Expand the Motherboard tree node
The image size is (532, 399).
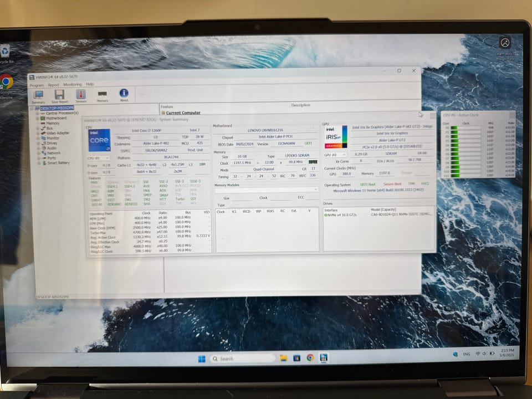click(x=37, y=119)
